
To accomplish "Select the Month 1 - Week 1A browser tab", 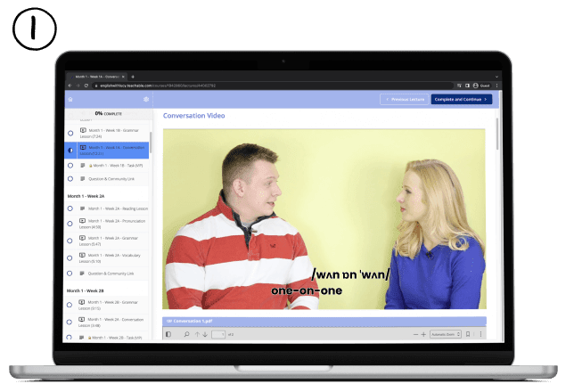I will pyautogui.click(x=98, y=77).
